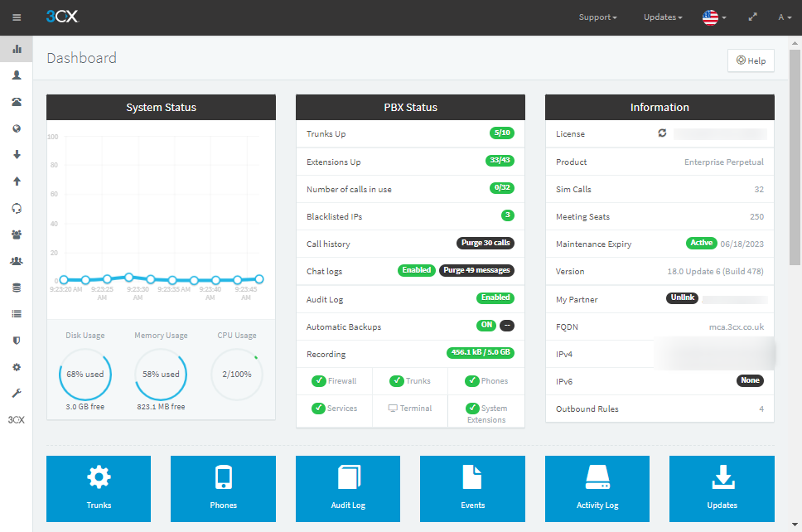The width and height of the screenshot is (802, 532).
Task: Open the Phones telephone sidebar icon
Action: pos(17,102)
